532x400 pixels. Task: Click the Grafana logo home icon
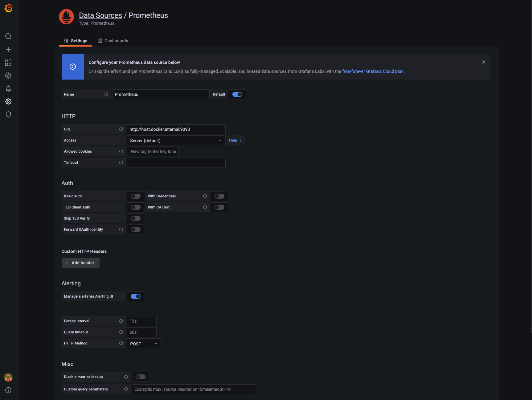click(8, 8)
